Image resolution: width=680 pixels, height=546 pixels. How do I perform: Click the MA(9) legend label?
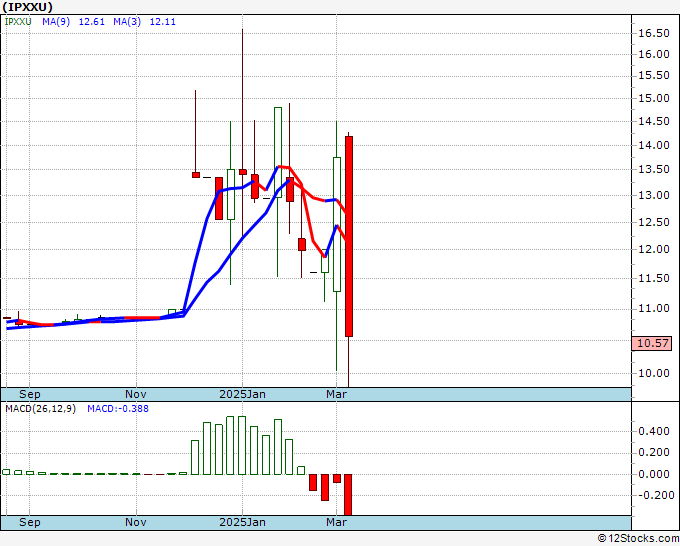point(56,22)
